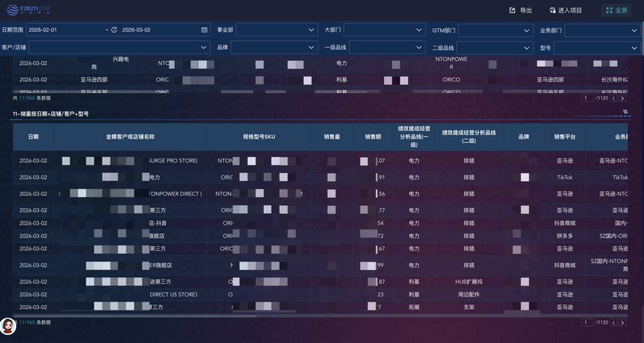Click the 导出 export icon button
The image size is (644, 343).
(x=520, y=10)
